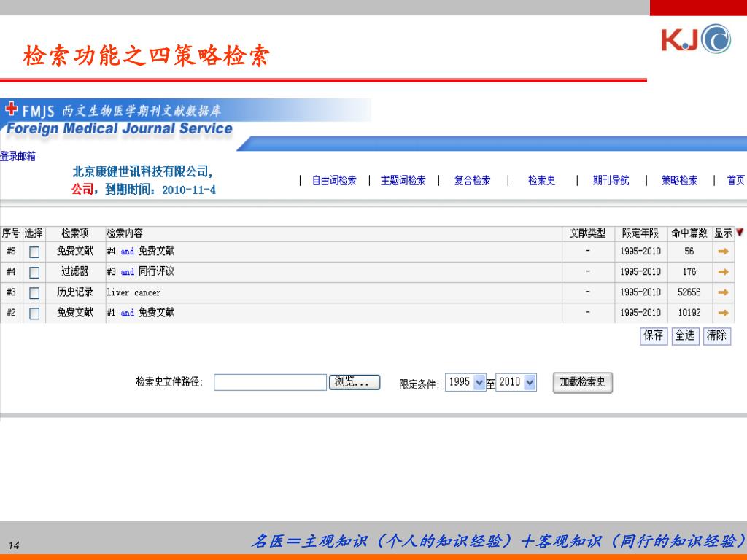The width and height of the screenshot is (747, 560).
Task: Click the display arrow for row #5
Action: pos(723,252)
